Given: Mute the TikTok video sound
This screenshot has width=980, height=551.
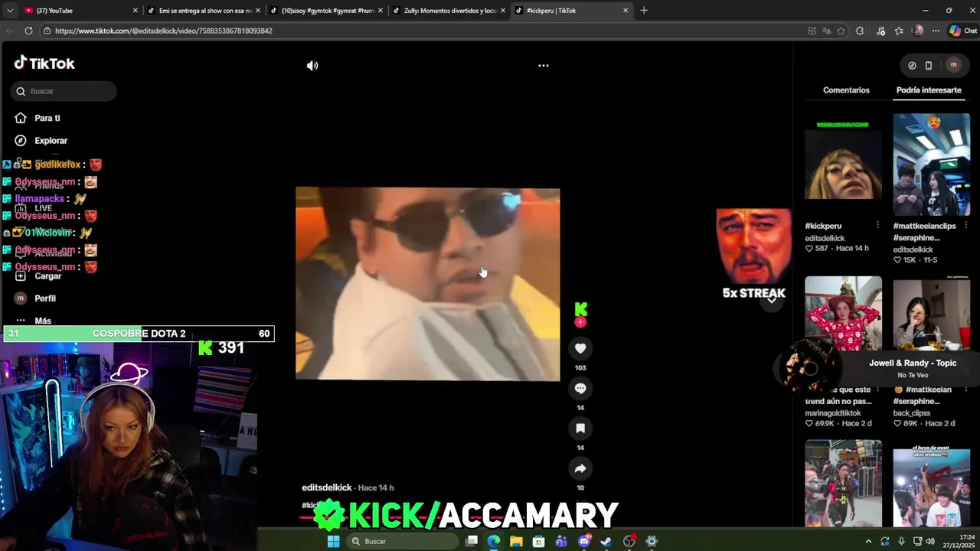Looking at the screenshot, I should click(312, 66).
